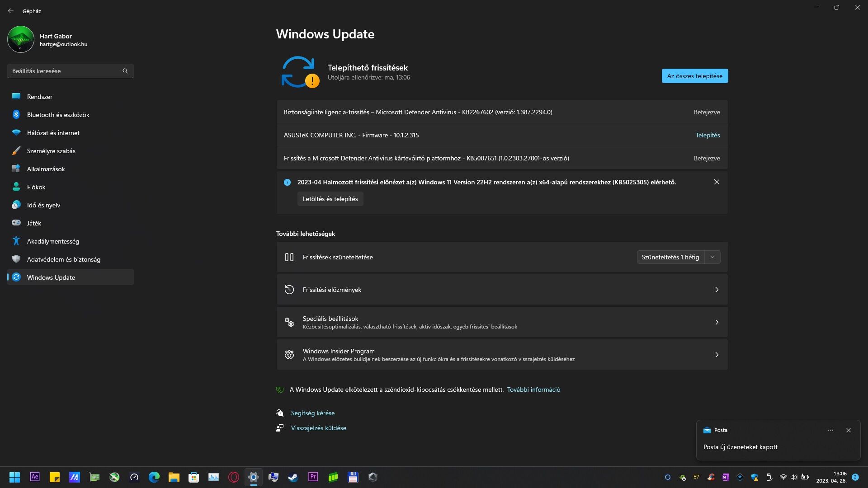The image size is (868, 488).
Task: Click the Settings gear taskbar icon
Action: pyautogui.click(x=254, y=477)
